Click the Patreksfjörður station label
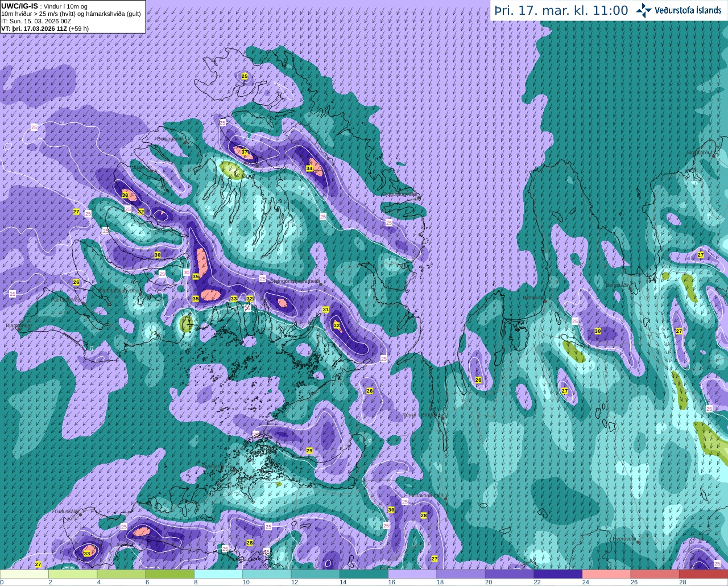728x586 pixels. tap(67, 299)
